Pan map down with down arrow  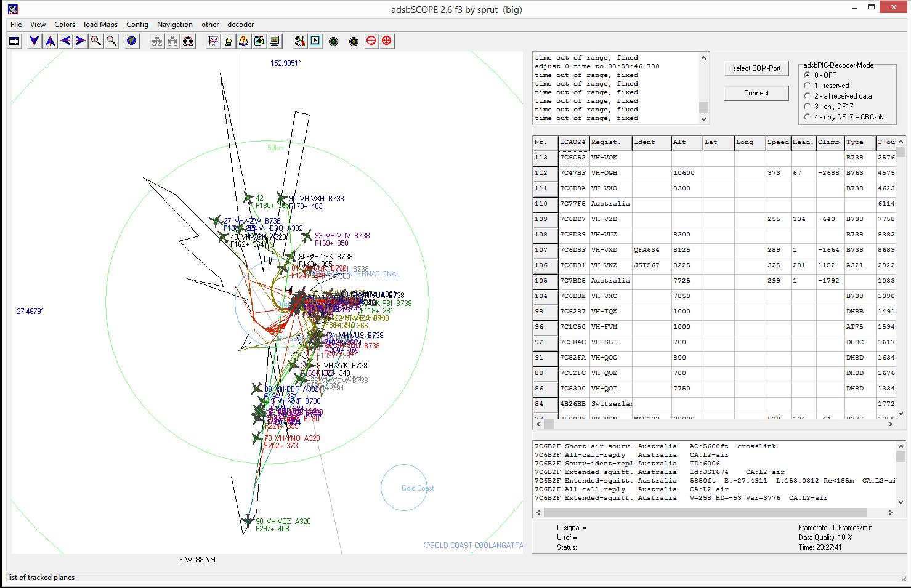(34, 41)
